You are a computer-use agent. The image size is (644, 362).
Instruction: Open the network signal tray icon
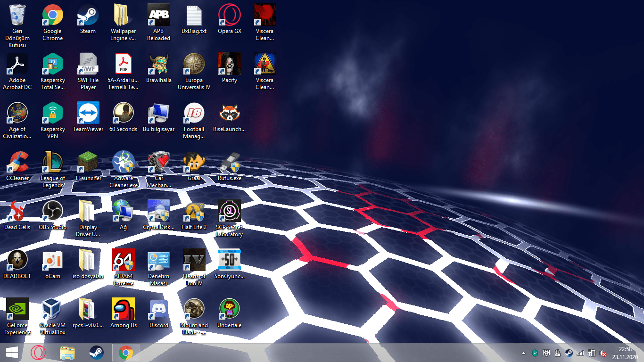(x=580, y=353)
